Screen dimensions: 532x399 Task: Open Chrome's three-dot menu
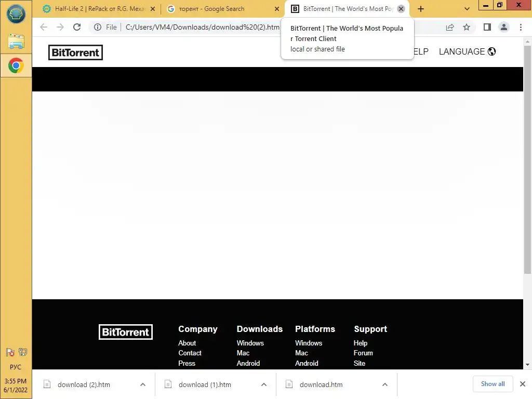click(x=521, y=27)
